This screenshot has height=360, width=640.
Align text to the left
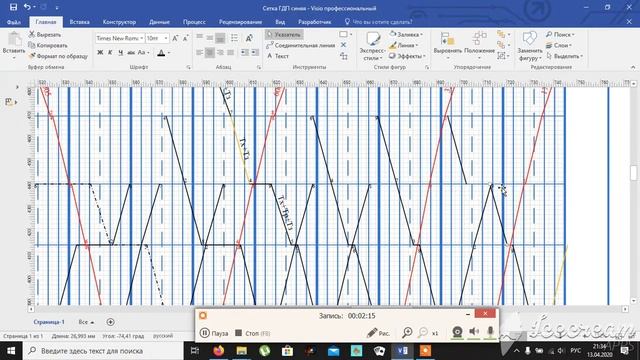click(x=200, y=53)
